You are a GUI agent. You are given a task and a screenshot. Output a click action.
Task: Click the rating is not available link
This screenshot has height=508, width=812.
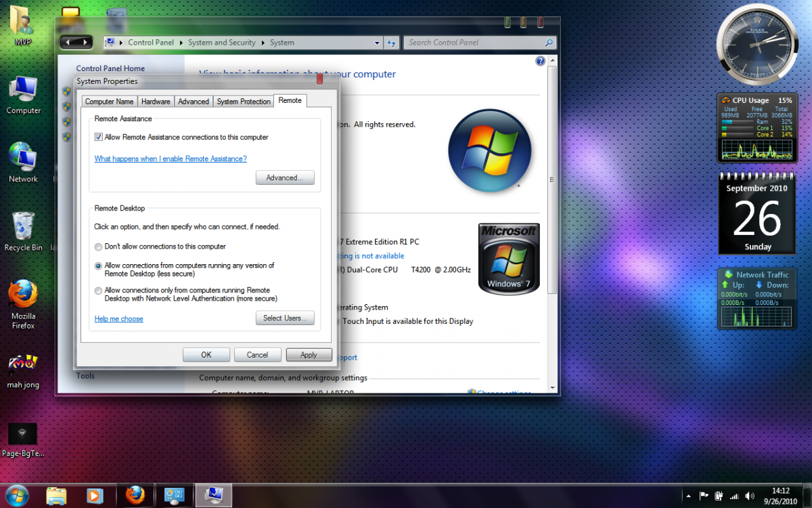pyautogui.click(x=371, y=256)
